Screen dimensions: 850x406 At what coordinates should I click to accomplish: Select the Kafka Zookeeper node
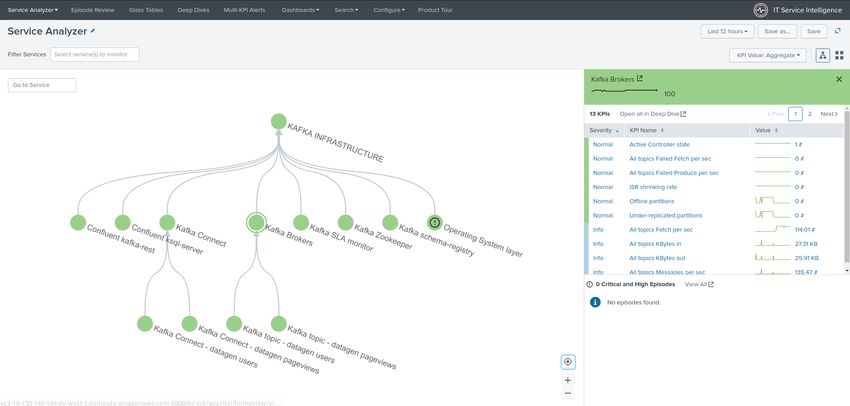tap(345, 222)
